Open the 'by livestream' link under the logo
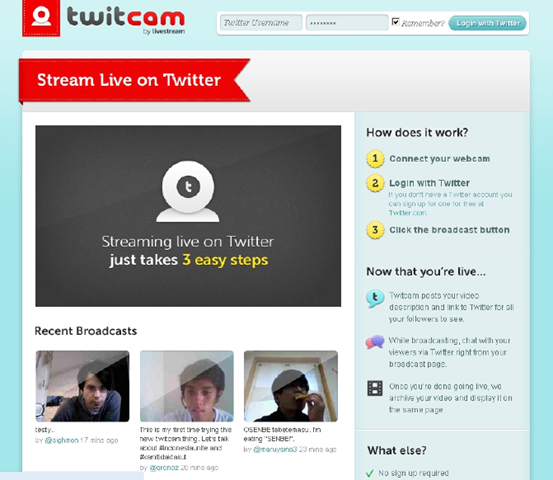The image size is (553, 480). pyautogui.click(x=164, y=31)
